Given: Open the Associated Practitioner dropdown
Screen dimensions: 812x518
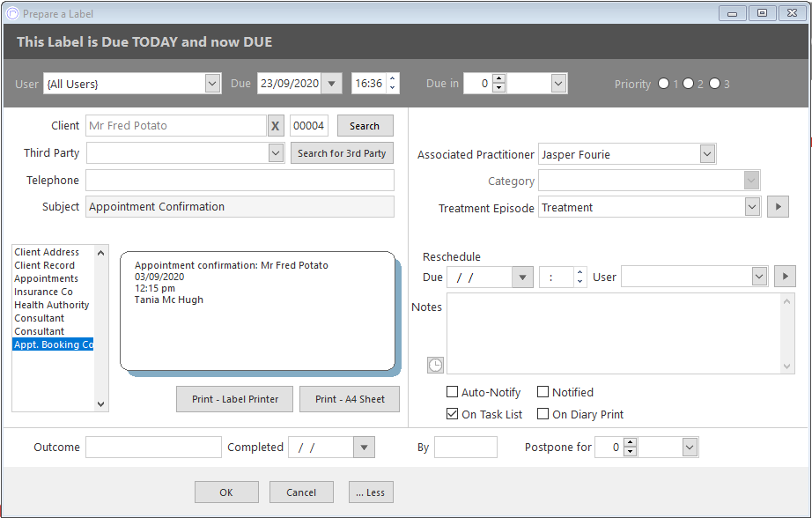Looking at the screenshot, I should (707, 154).
